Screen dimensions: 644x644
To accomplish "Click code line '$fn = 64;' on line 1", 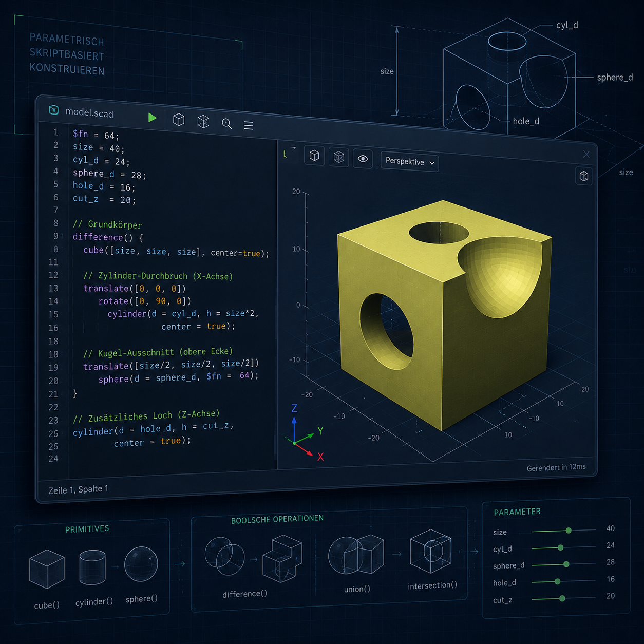I will [96, 135].
